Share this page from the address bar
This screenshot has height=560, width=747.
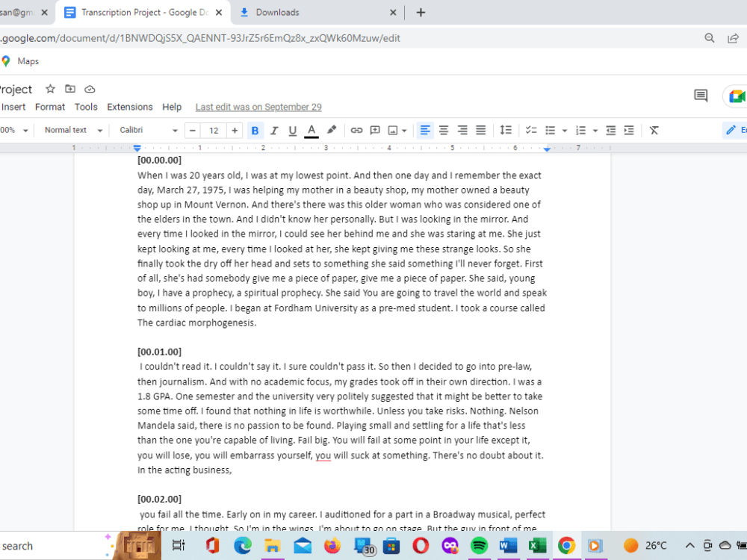(734, 38)
